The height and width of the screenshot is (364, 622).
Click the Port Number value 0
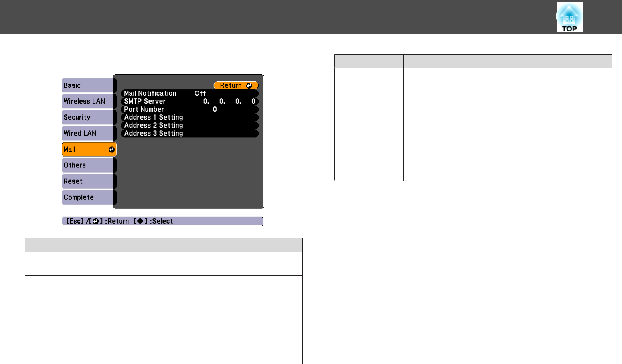[215, 109]
